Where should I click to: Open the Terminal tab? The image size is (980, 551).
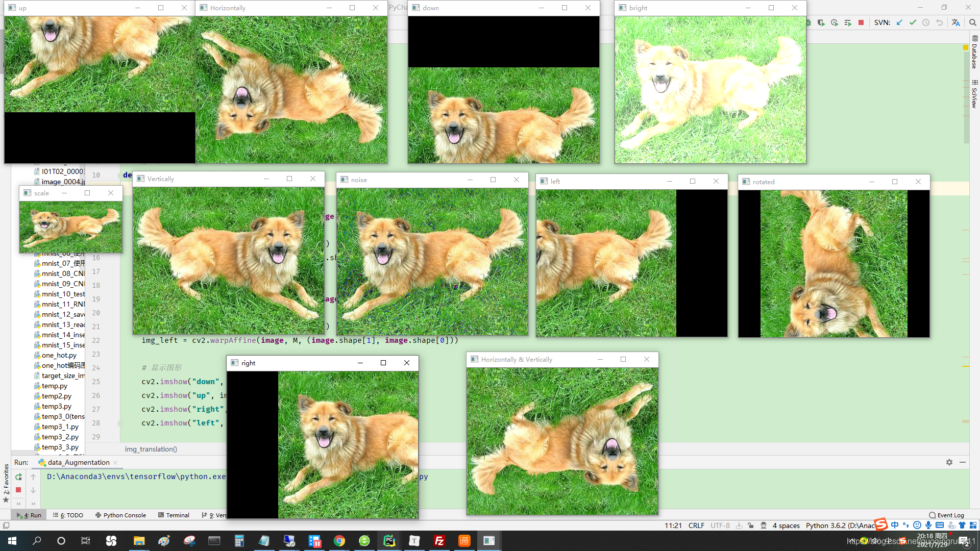pos(174,515)
